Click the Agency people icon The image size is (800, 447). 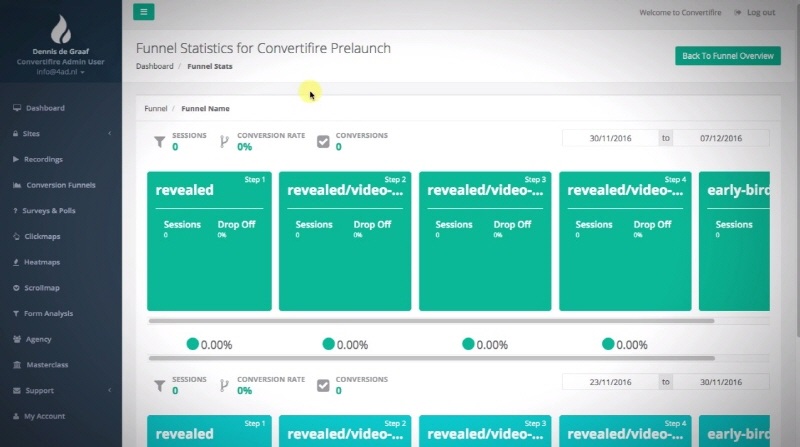click(x=17, y=339)
